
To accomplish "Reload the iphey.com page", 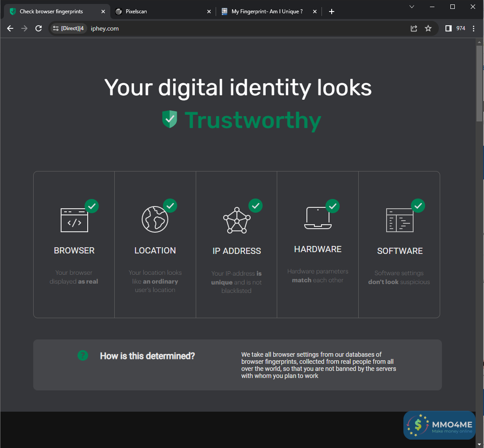I will click(x=39, y=28).
